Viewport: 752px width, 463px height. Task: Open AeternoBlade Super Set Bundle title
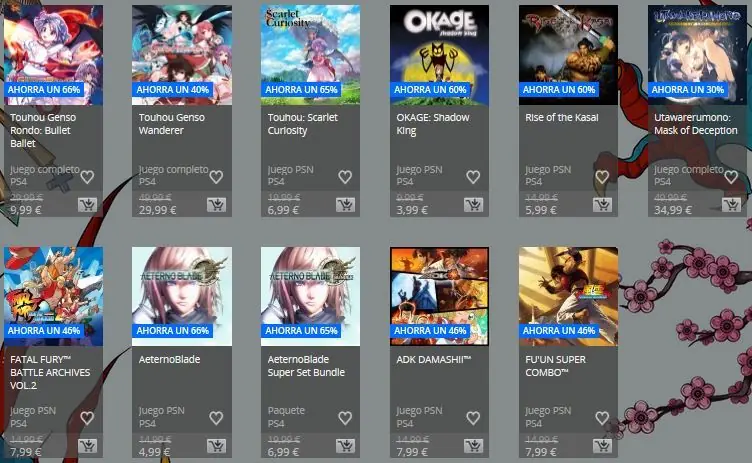pyautogui.click(x=306, y=366)
